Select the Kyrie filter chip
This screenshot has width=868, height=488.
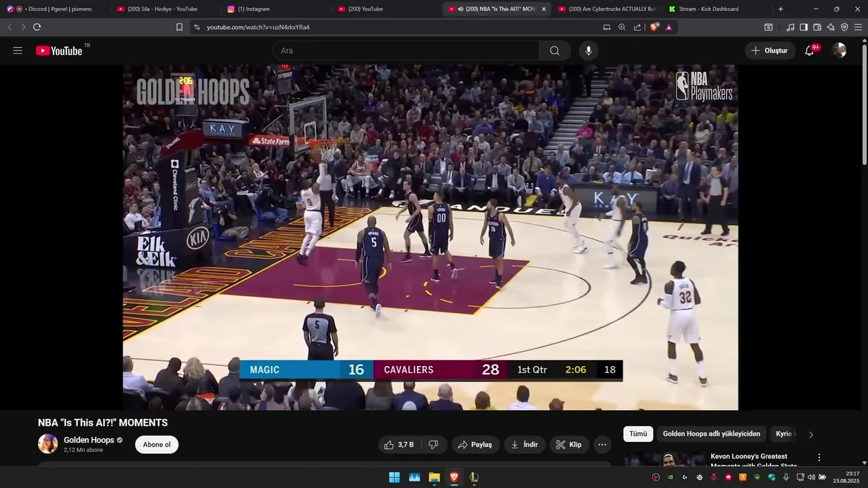(784, 434)
